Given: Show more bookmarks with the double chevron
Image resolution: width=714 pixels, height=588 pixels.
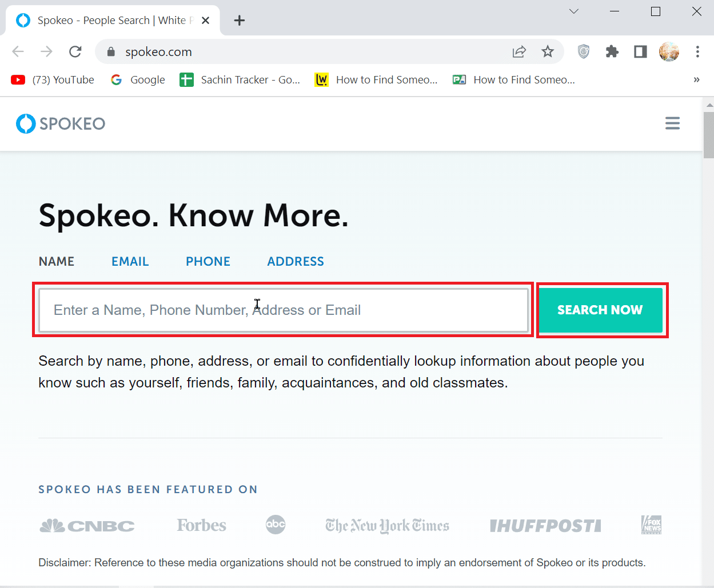Looking at the screenshot, I should [696, 80].
